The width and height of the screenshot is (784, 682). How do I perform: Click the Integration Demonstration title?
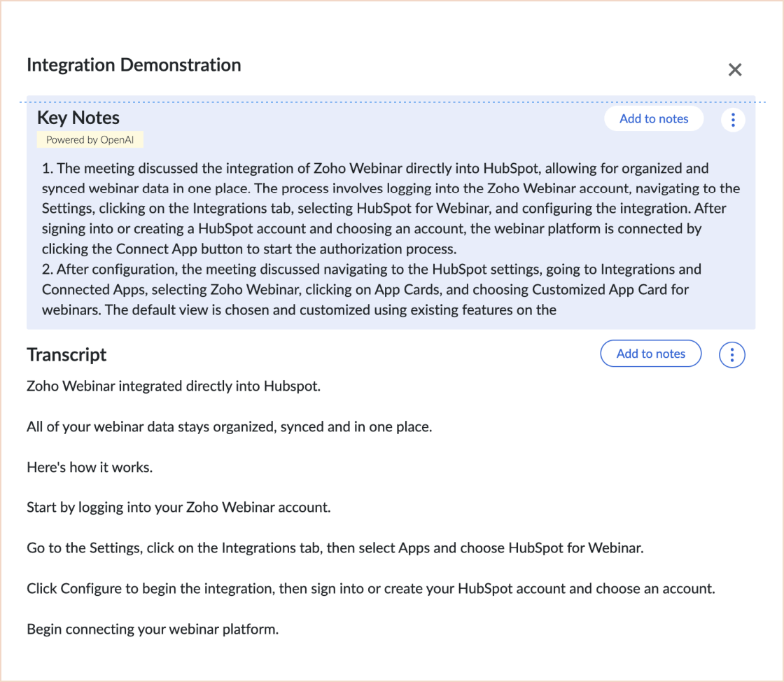click(x=134, y=65)
